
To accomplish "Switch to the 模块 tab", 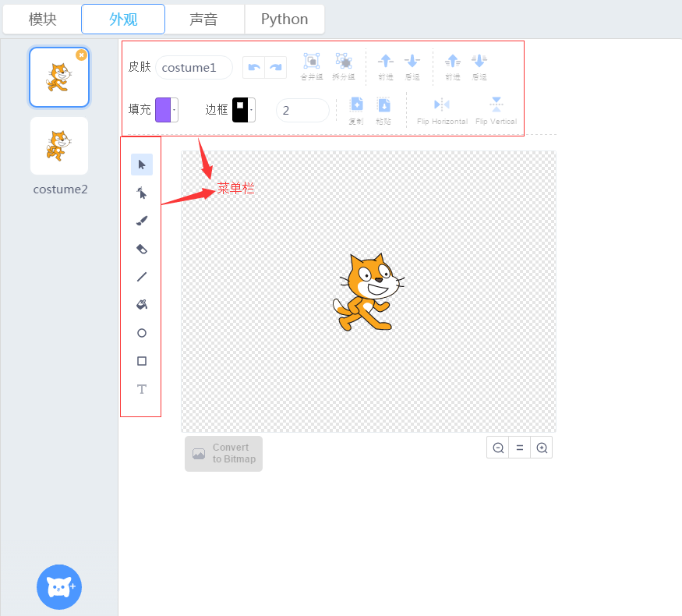I will (42, 19).
